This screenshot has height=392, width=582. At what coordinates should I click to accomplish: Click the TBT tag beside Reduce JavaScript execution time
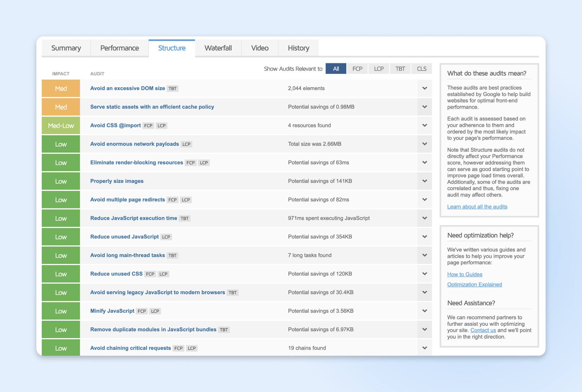(x=185, y=219)
